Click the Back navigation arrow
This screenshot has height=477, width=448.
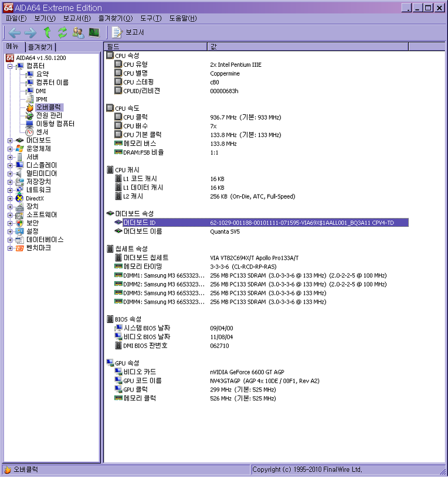click(15, 32)
